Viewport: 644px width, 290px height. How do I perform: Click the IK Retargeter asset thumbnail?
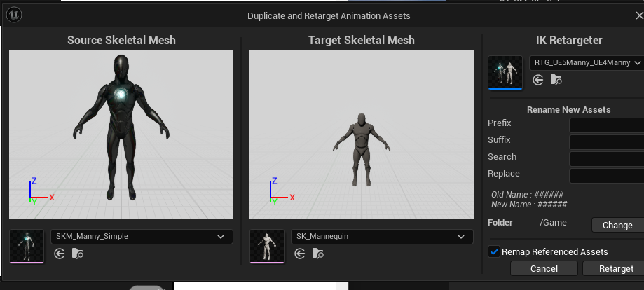click(x=505, y=73)
